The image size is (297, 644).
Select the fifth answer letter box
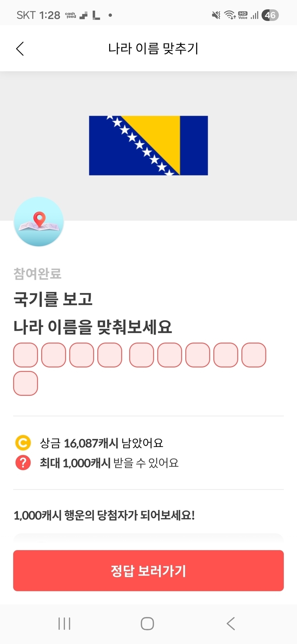click(x=141, y=355)
